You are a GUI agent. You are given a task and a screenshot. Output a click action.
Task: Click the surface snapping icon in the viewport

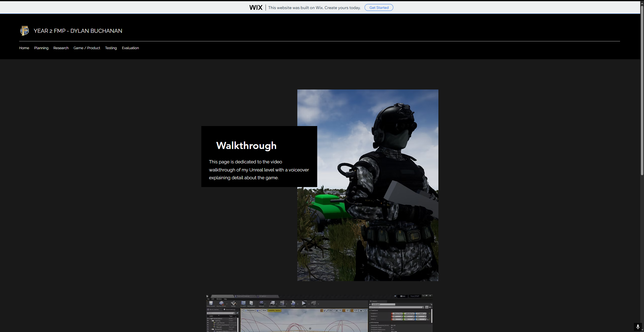click(x=334, y=311)
